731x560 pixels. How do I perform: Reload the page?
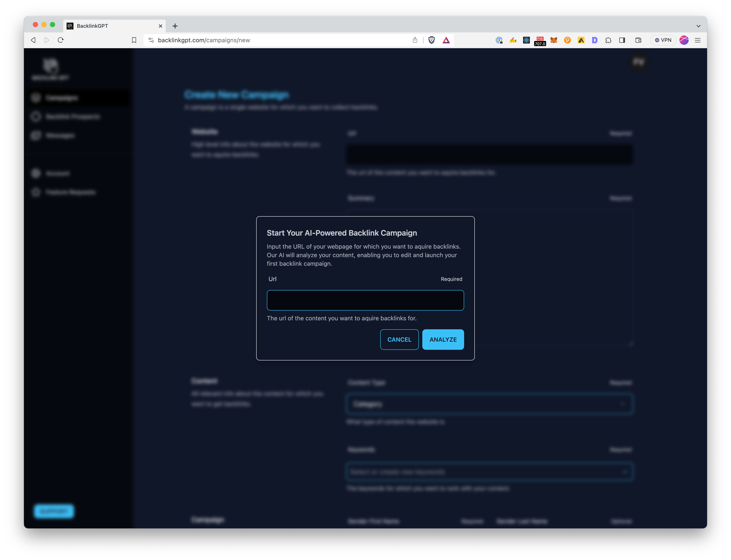[x=61, y=40]
